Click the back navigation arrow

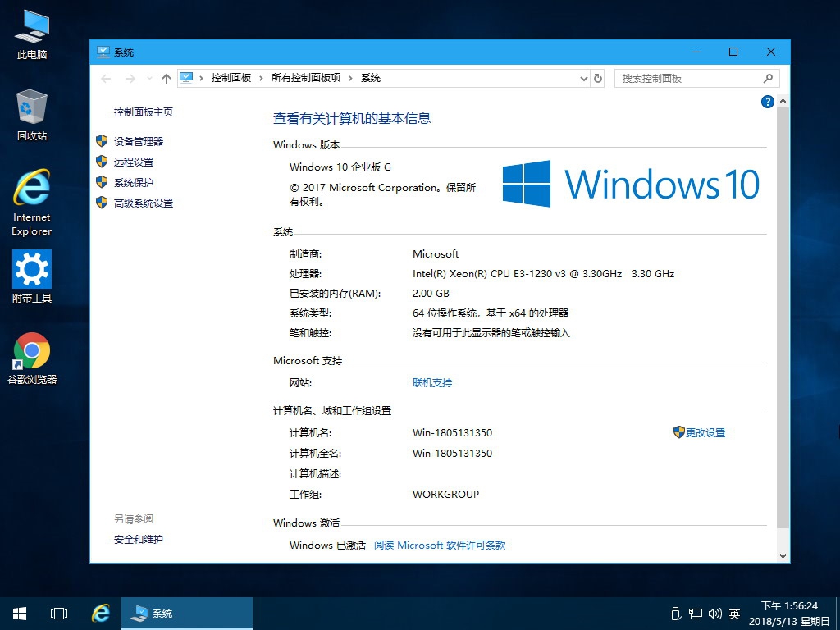106,79
